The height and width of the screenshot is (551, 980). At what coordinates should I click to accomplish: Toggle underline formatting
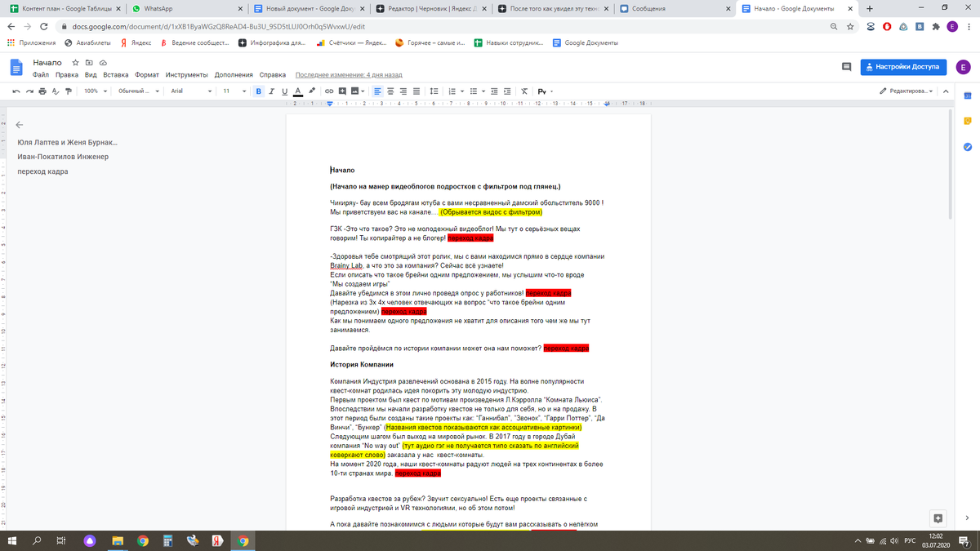(x=284, y=91)
